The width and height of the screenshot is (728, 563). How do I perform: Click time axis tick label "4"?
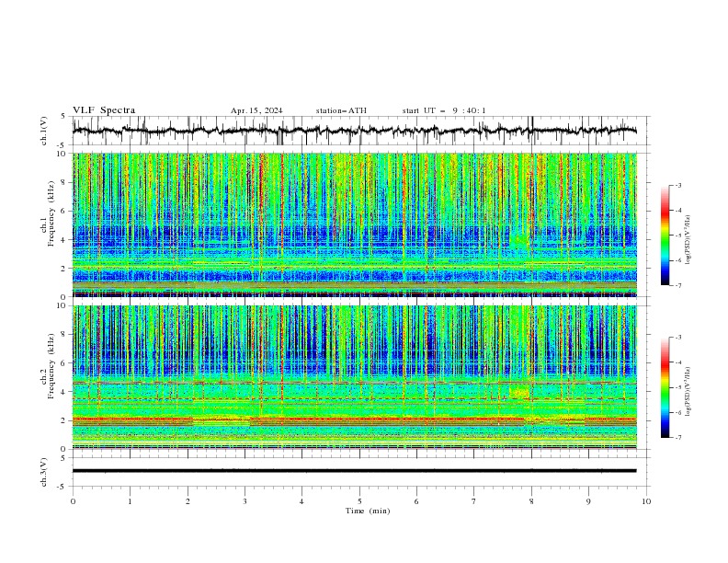click(301, 501)
